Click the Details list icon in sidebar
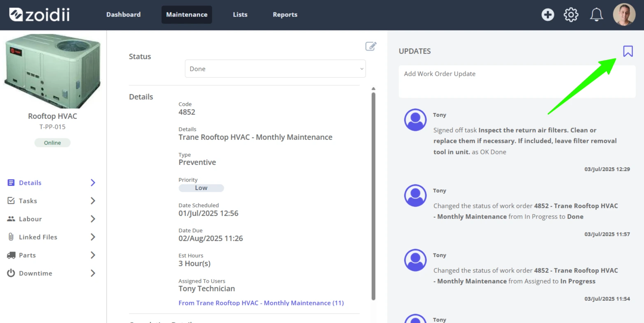Viewport: 644px width, 323px height. pos(11,183)
